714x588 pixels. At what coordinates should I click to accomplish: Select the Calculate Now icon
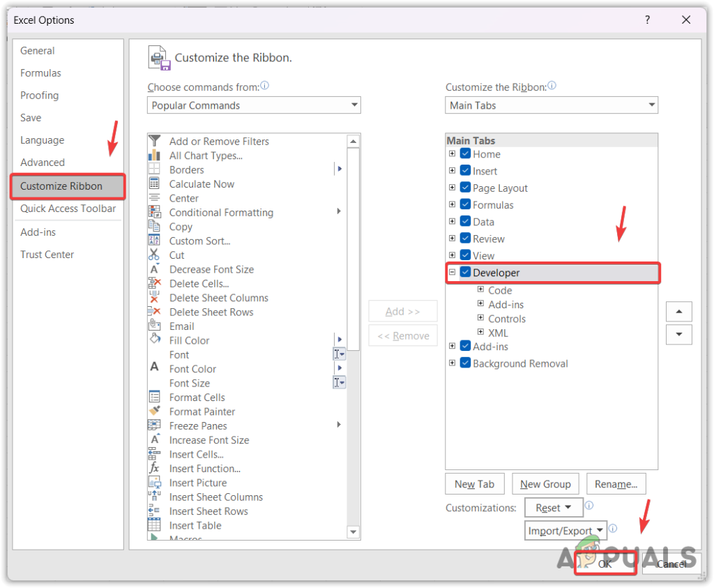pos(156,183)
